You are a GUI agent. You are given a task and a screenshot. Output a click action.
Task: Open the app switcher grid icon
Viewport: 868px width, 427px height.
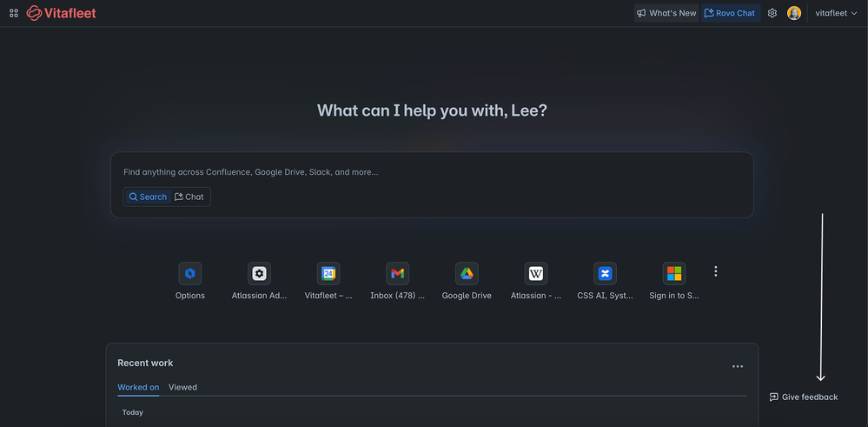(14, 13)
